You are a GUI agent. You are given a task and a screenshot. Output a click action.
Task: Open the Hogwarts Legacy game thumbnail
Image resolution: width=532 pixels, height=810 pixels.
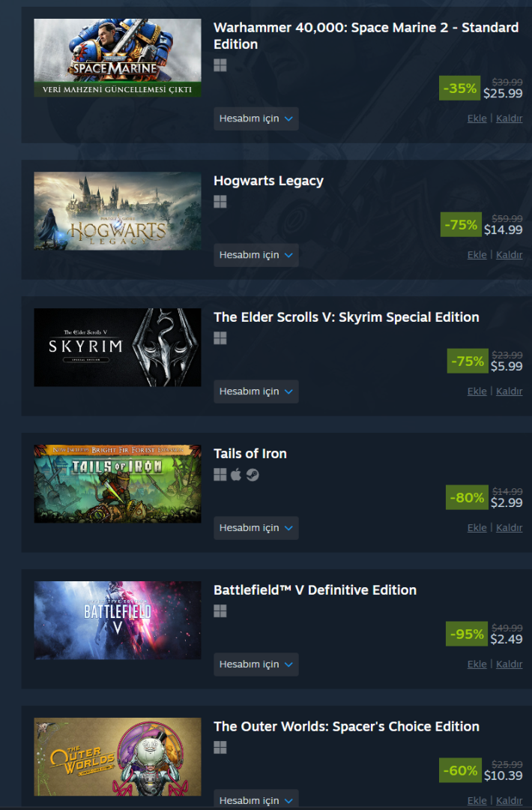[x=118, y=211]
